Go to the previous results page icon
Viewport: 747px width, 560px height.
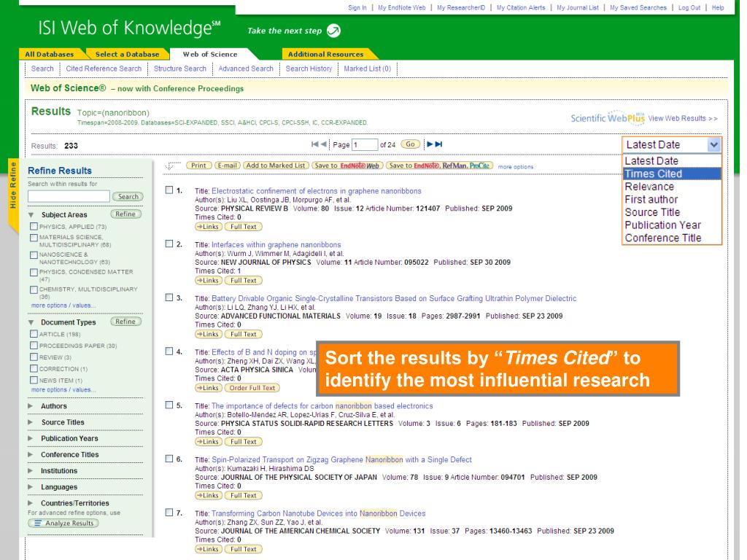[324, 144]
